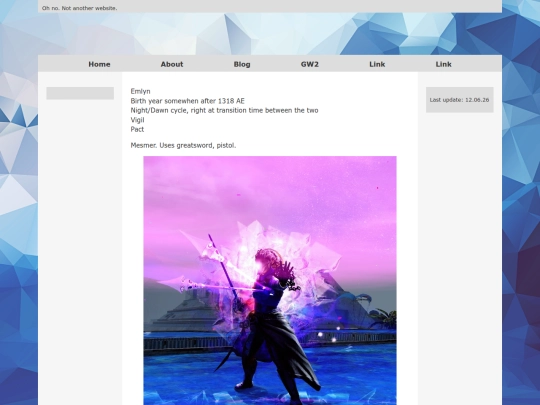Open the About navigation link
The image size is (540, 405).
172,64
